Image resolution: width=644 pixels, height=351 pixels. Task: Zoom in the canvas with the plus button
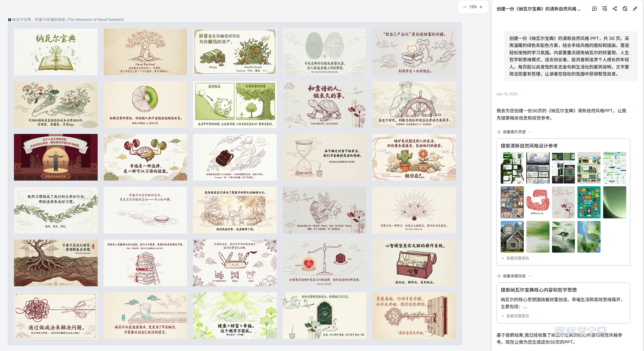[x=481, y=7]
